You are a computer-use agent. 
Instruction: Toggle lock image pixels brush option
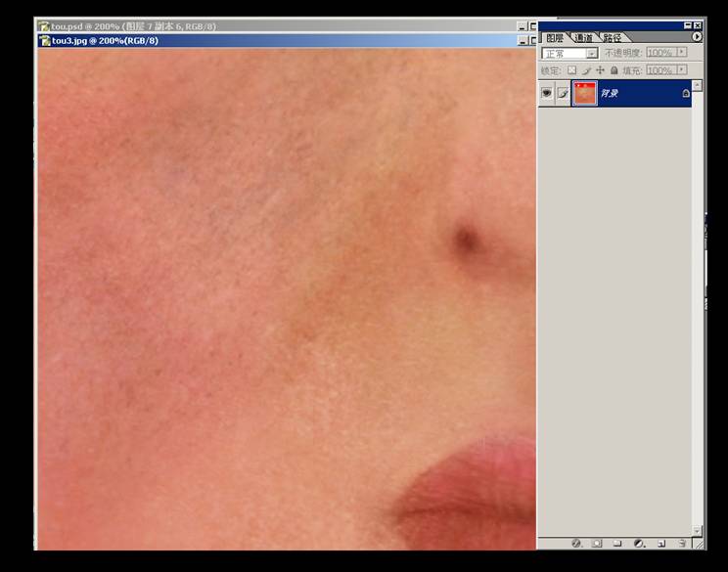click(586, 70)
